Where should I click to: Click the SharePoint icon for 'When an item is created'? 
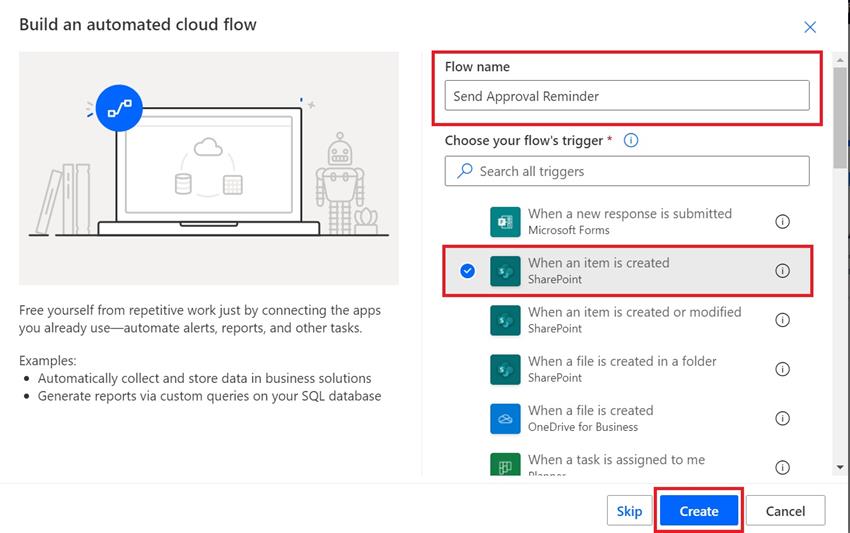click(x=505, y=271)
